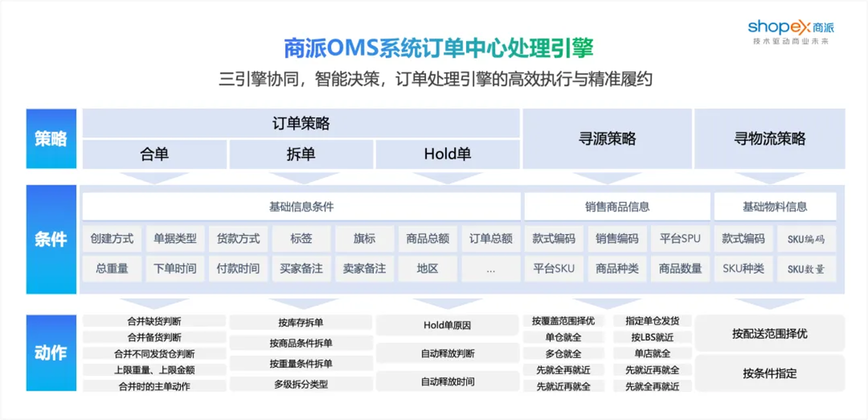Select the 按覆盖范围择优 action
Viewport: 868px width, 420px height.
[563, 321]
